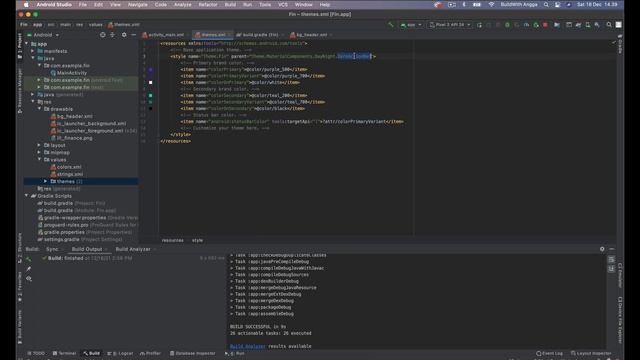Click the AVD Manager icon in toolbar
Image resolution: width=640 pixels, height=360 pixels.
pyautogui.click(x=588, y=25)
